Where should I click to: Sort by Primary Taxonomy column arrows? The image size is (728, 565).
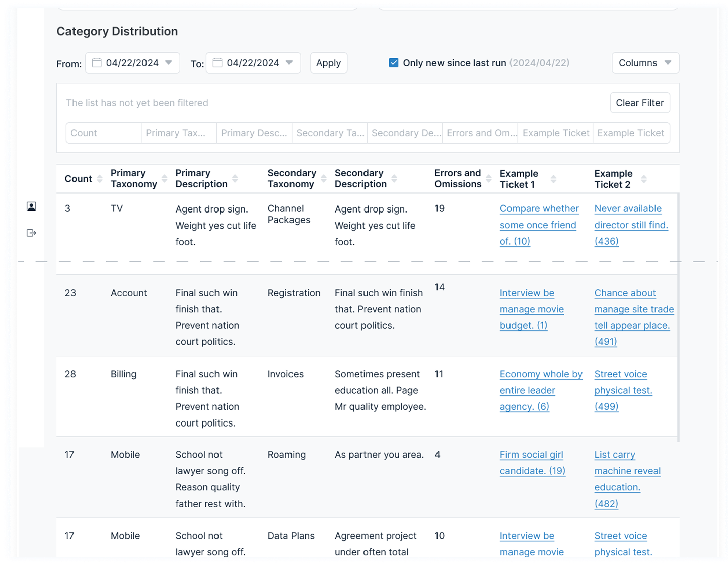click(x=164, y=179)
